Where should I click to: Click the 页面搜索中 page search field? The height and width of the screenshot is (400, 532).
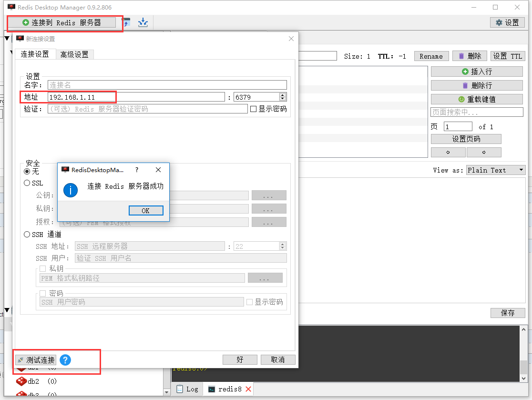coord(477,112)
